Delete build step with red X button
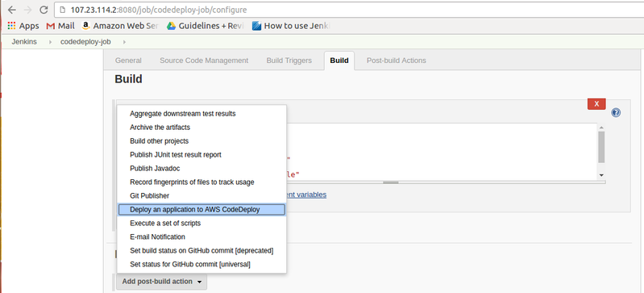Image resolution: width=644 pixels, height=293 pixels. (596, 103)
